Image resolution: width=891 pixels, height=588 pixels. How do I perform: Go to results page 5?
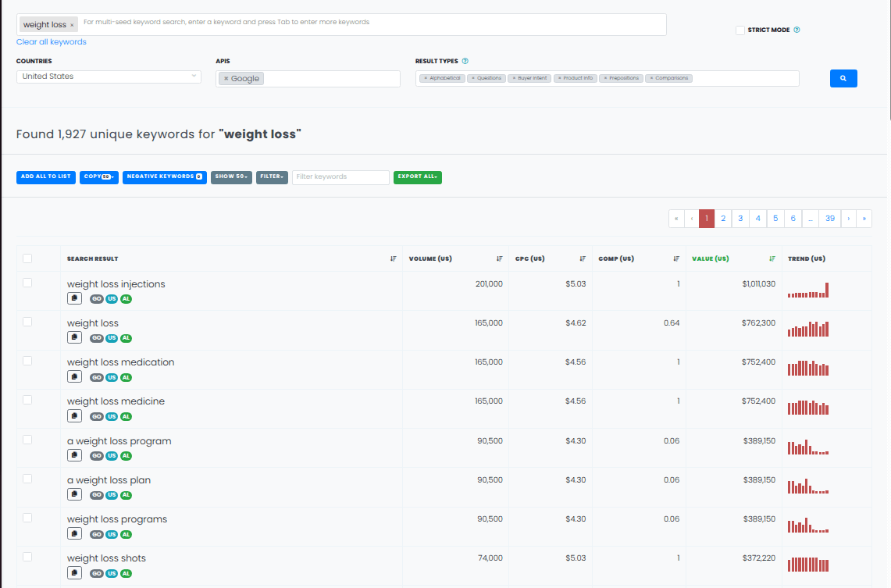(775, 219)
